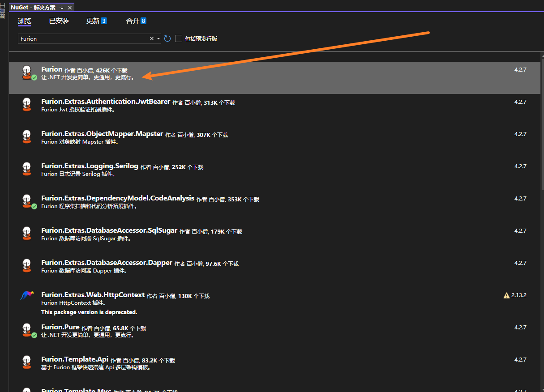Open the 更新 tab with 3 updates

tap(96, 21)
